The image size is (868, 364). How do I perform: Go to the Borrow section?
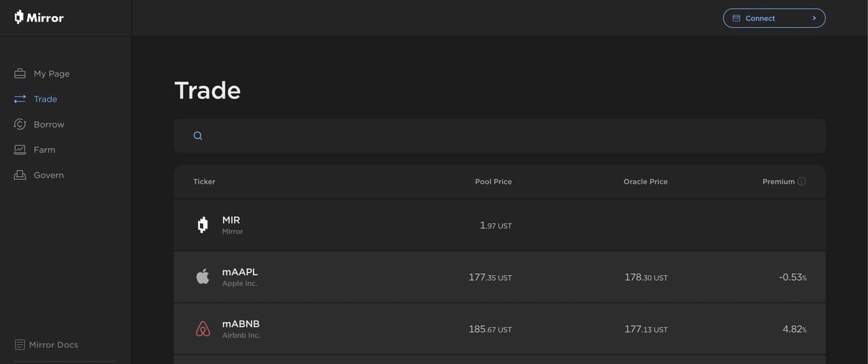pyautogui.click(x=49, y=124)
